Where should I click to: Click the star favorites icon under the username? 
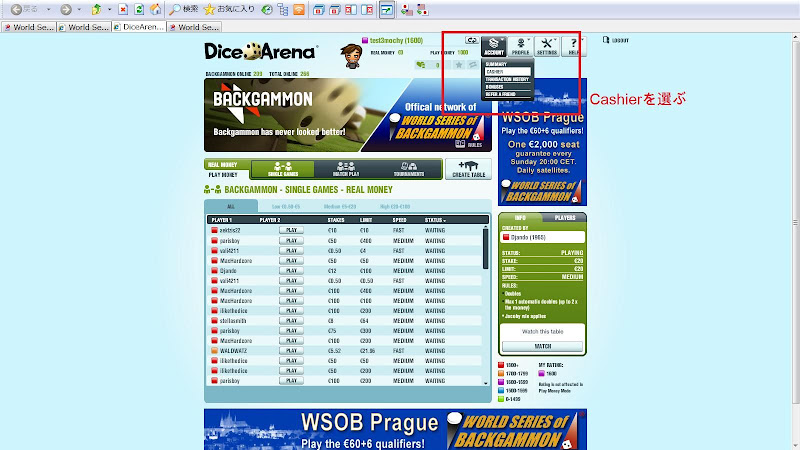(x=459, y=65)
